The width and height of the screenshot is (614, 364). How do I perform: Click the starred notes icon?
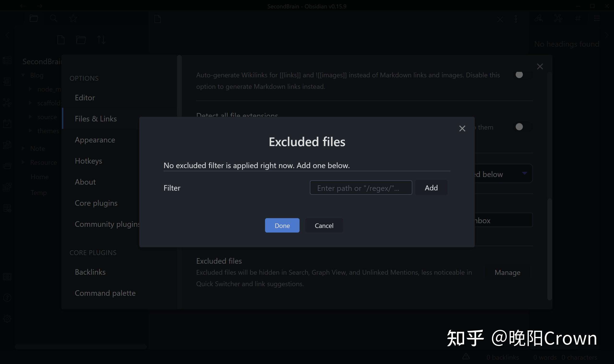click(73, 18)
